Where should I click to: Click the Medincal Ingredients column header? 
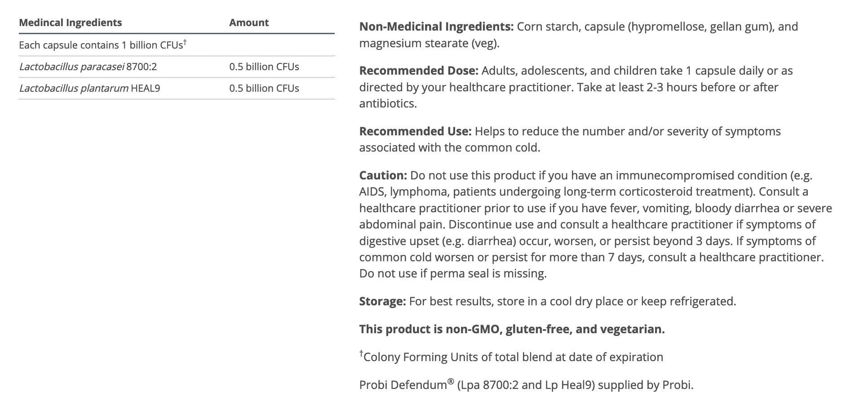tap(70, 23)
